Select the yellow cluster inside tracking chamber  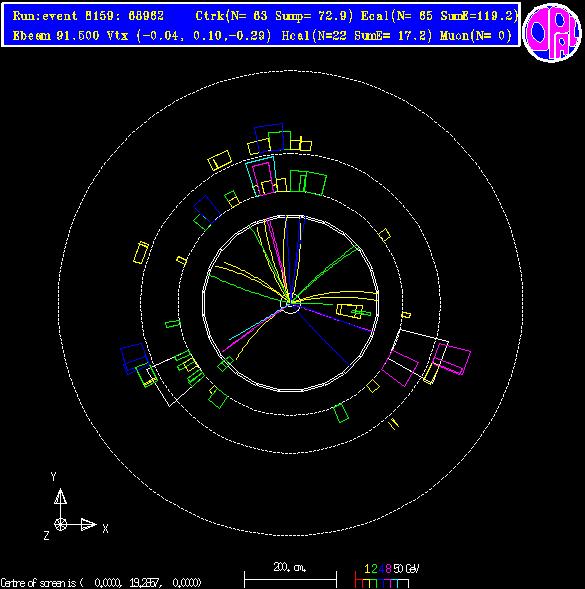tap(350, 311)
